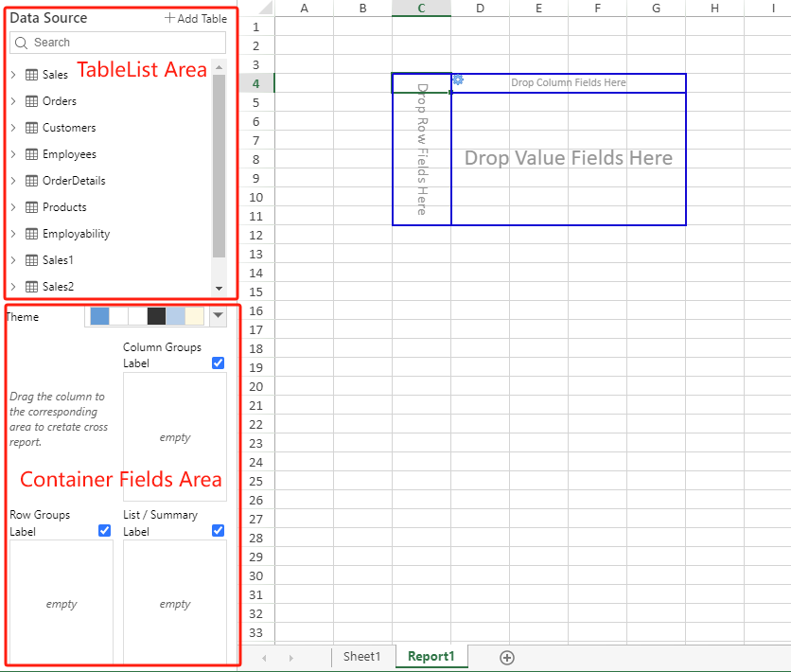Add a new sheet with plus icon
The height and width of the screenshot is (672, 791).
[507, 657]
